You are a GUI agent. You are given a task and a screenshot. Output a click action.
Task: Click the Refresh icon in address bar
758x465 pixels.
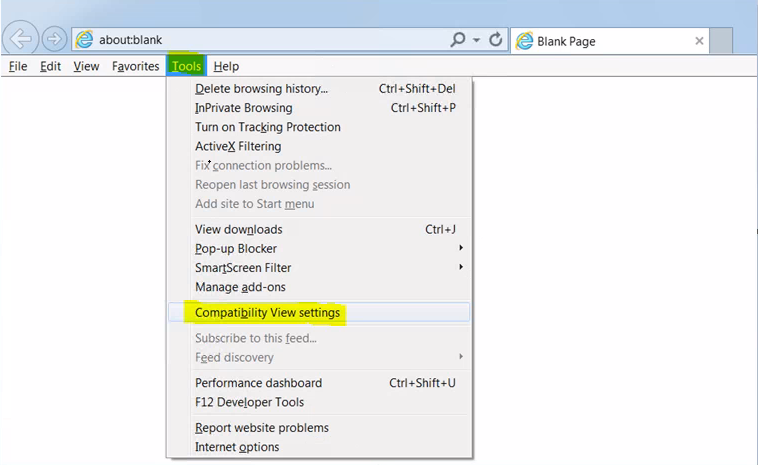click(x=496, y=40)
